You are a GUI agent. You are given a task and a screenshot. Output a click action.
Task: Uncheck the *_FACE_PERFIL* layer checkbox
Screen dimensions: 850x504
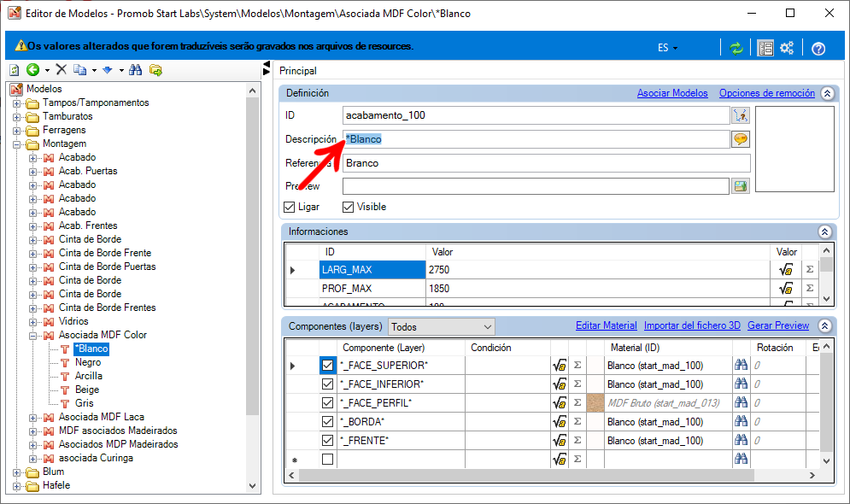[327, 402]
